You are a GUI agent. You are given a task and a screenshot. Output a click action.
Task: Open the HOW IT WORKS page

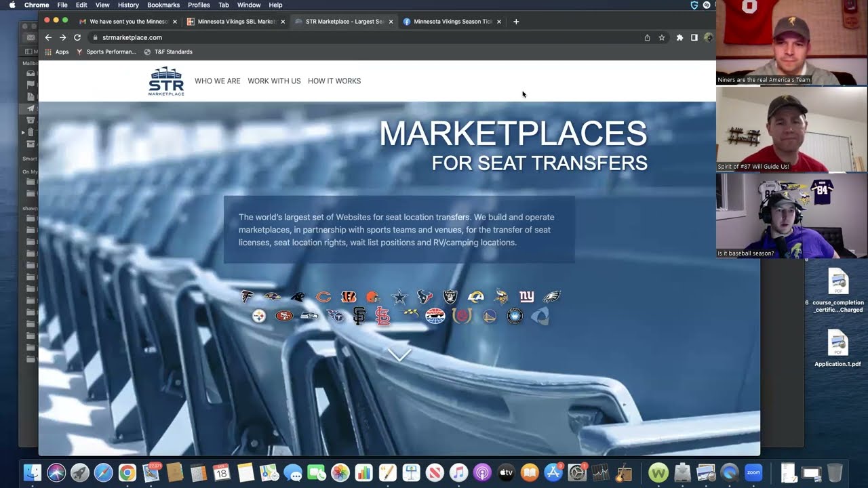334,81
